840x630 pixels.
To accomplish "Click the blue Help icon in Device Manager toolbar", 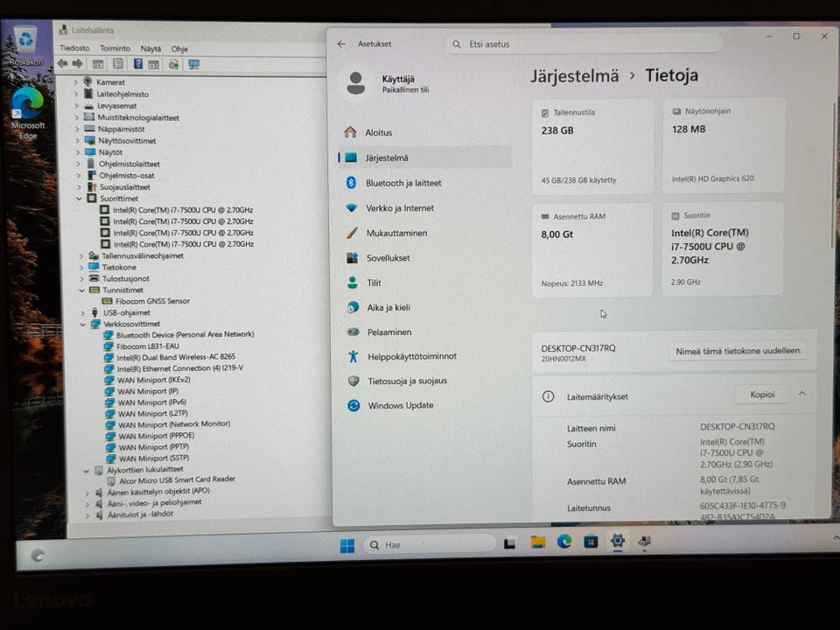I will click(137, 64).
